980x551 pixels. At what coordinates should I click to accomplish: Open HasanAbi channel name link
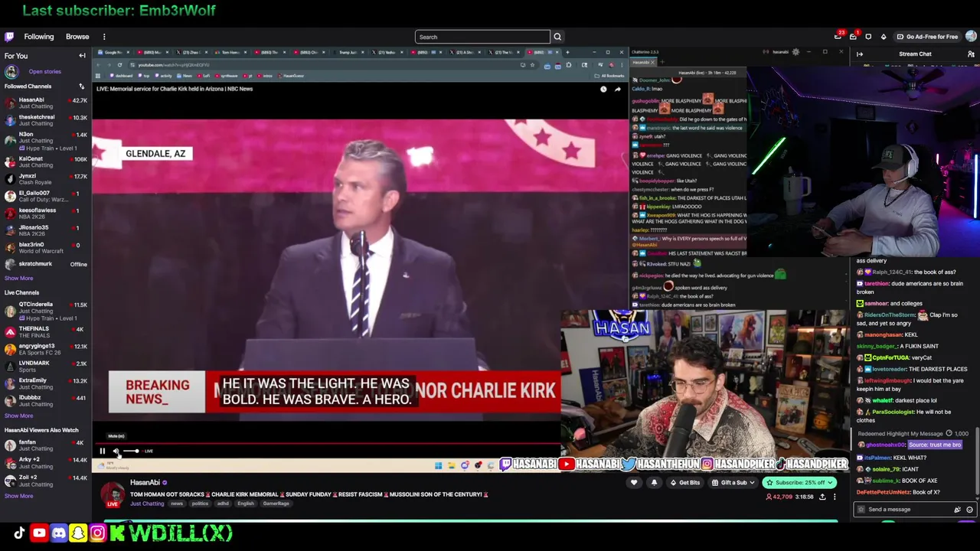(x=145, y=483)
